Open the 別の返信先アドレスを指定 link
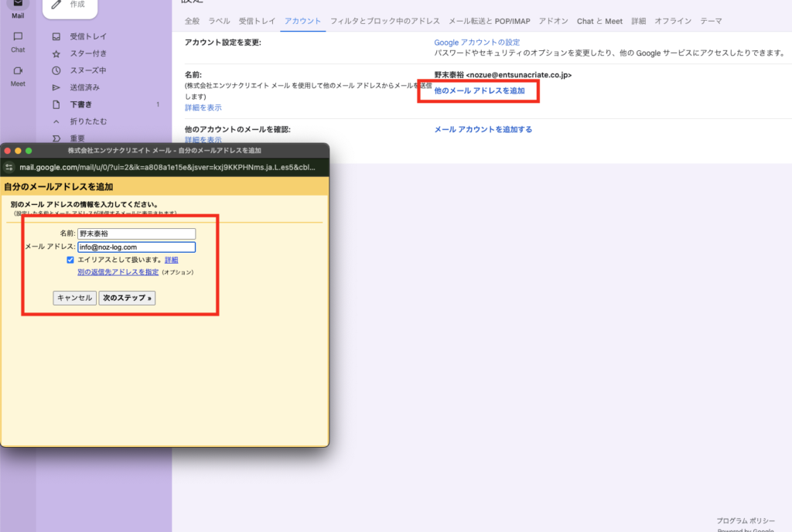Viewport: 792px width, 532px height. click(118, 272)
